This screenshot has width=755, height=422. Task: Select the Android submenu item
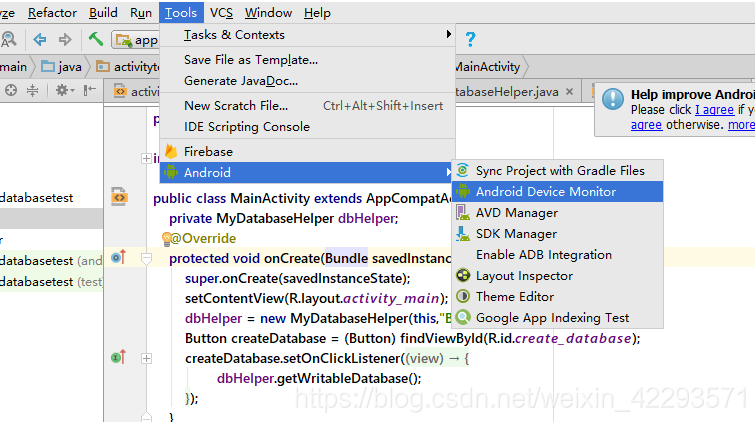click(307, 172)
